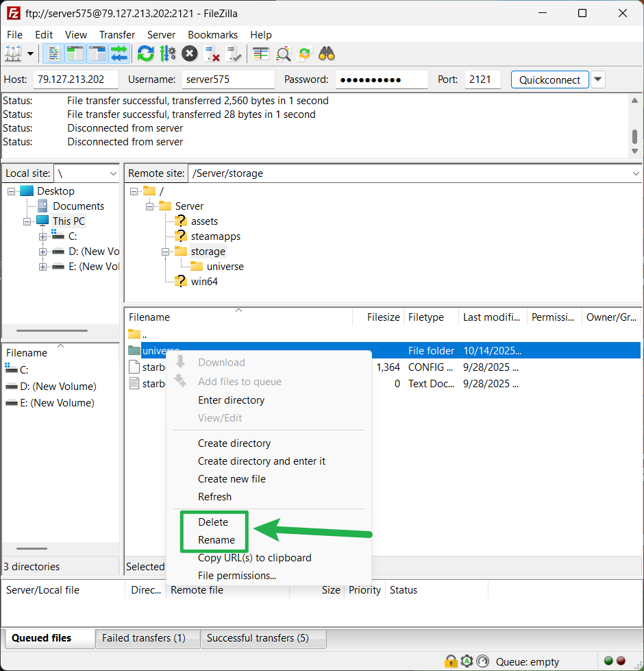Click the binoculars search remote files icon
The height and width of the screenshot is (671, 644).
pos(326,53)
